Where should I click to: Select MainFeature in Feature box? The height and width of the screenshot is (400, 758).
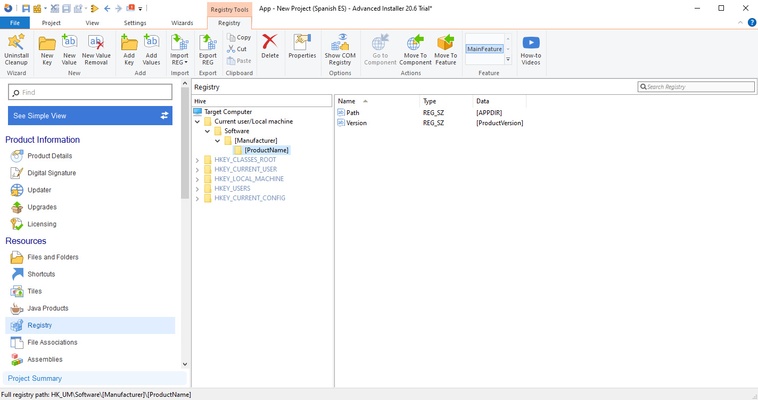coord(484,49)
